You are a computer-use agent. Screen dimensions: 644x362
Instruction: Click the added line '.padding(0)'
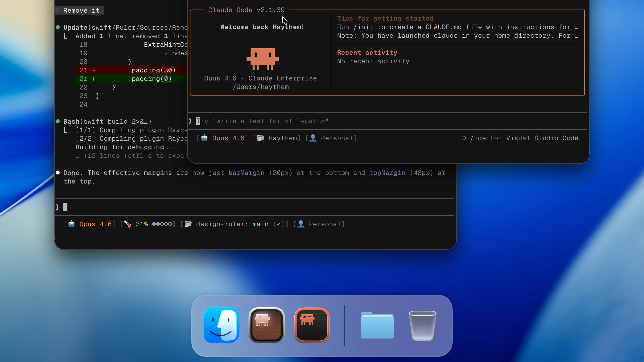131,79
